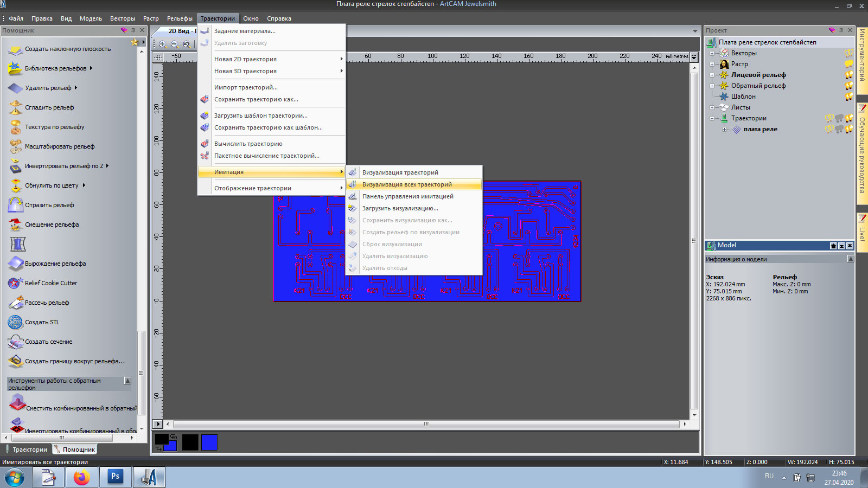Toggle visibility bulb for Обратный рельеф row

[x=849, y=86]
